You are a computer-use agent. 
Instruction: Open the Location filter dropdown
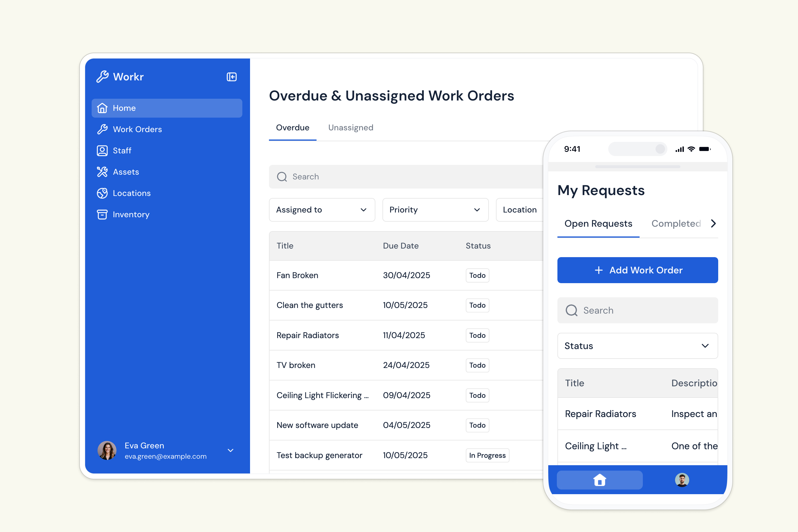(520, 210)
